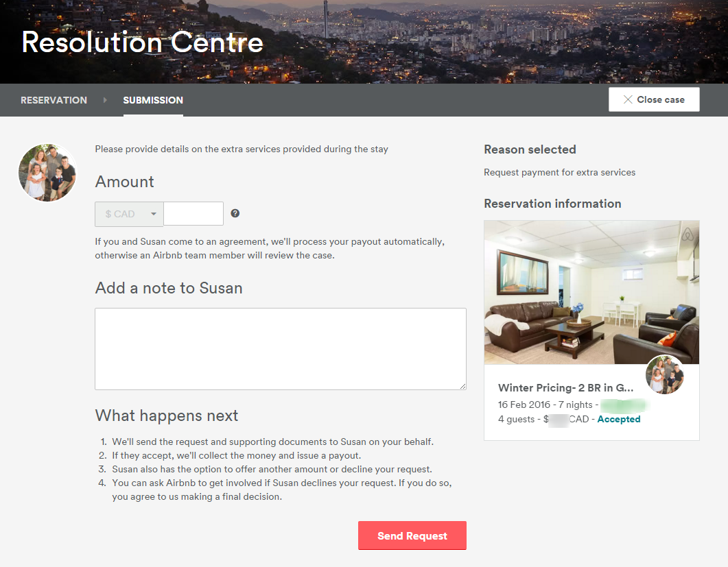Click the Accepted reservation status
Viewport: 728px width, 567px height.
[619, 419]
